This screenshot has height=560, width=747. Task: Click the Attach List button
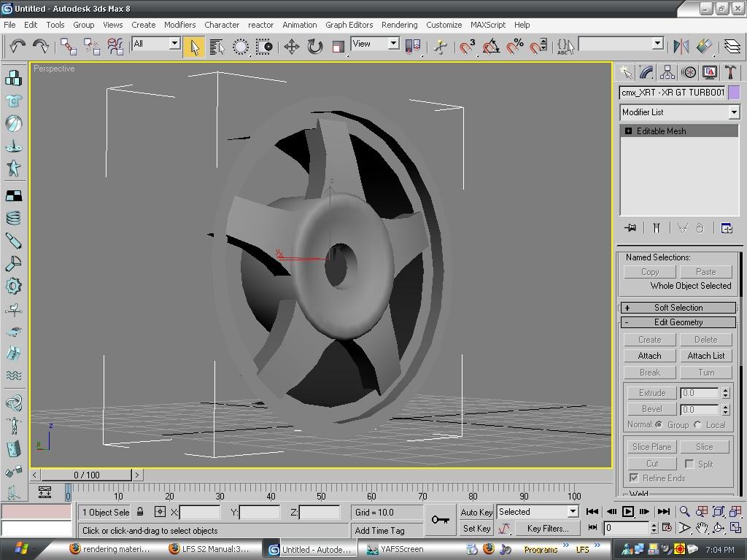pyautogui.click(x=705, y=356)
